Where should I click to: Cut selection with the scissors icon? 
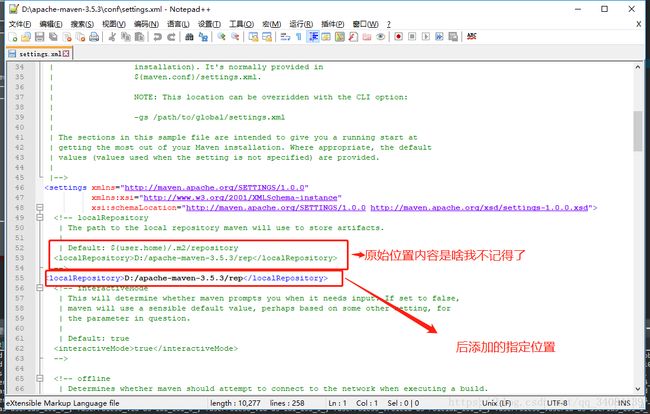click(x=112, y=37)
